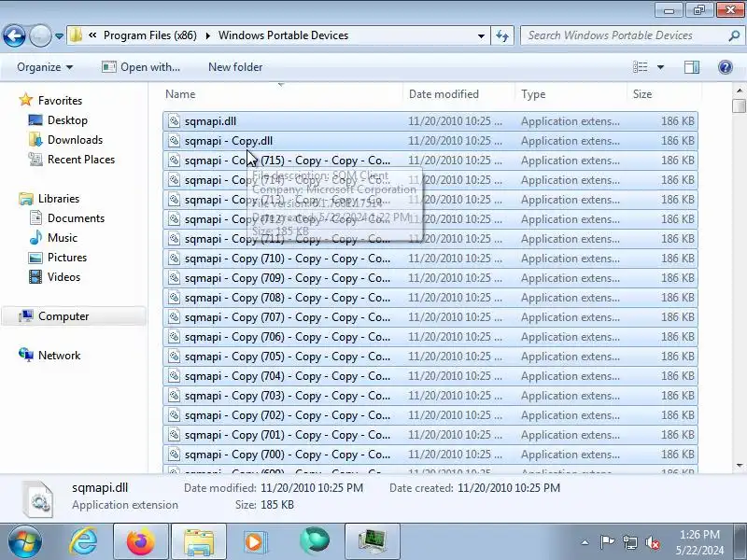Screen dimensions: 747x560
Task: Click the change view icon
Action: click(641, 67)
